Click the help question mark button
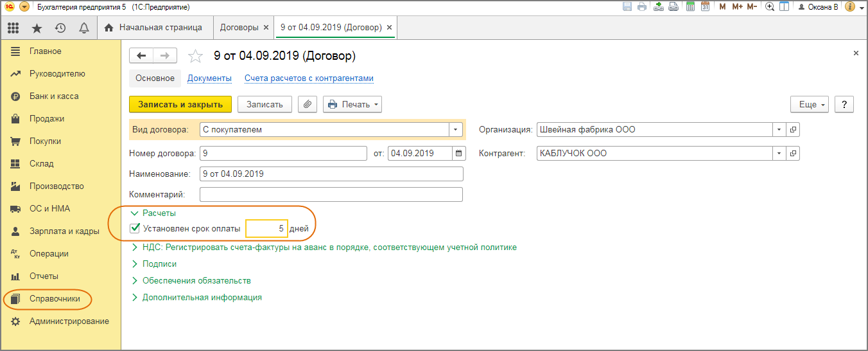The height and width of the screenshot is (351, 868). point(844,104)
